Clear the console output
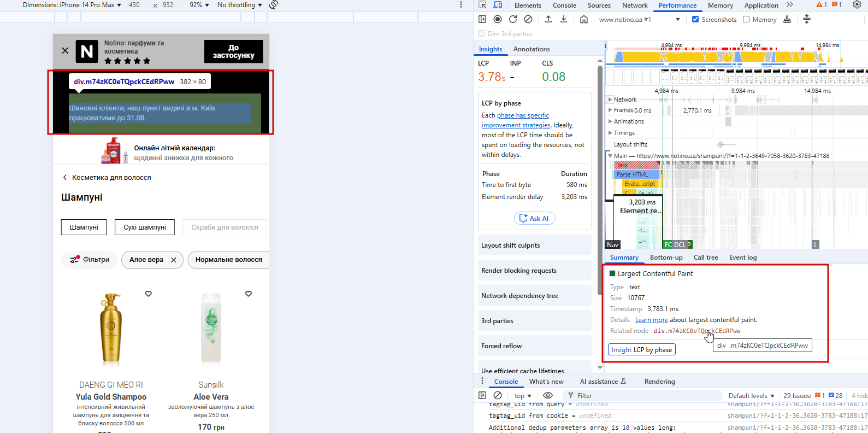 [498, 395]
